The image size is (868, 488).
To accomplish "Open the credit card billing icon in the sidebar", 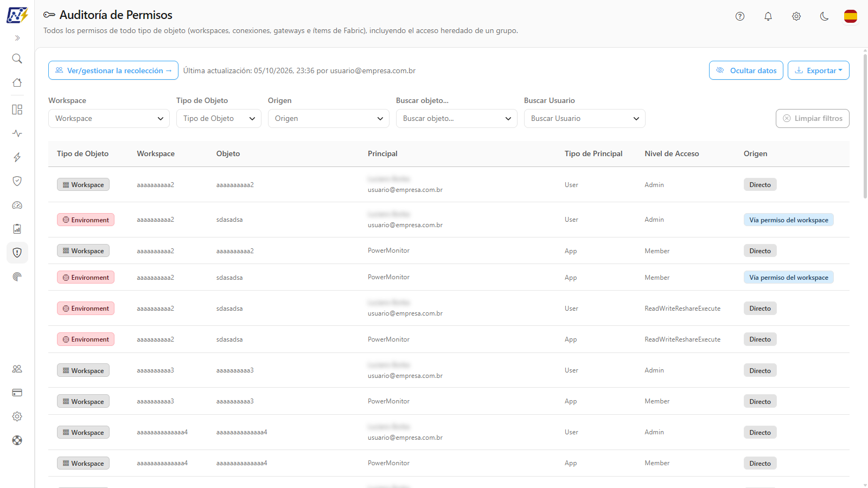I will pos(17,393).
